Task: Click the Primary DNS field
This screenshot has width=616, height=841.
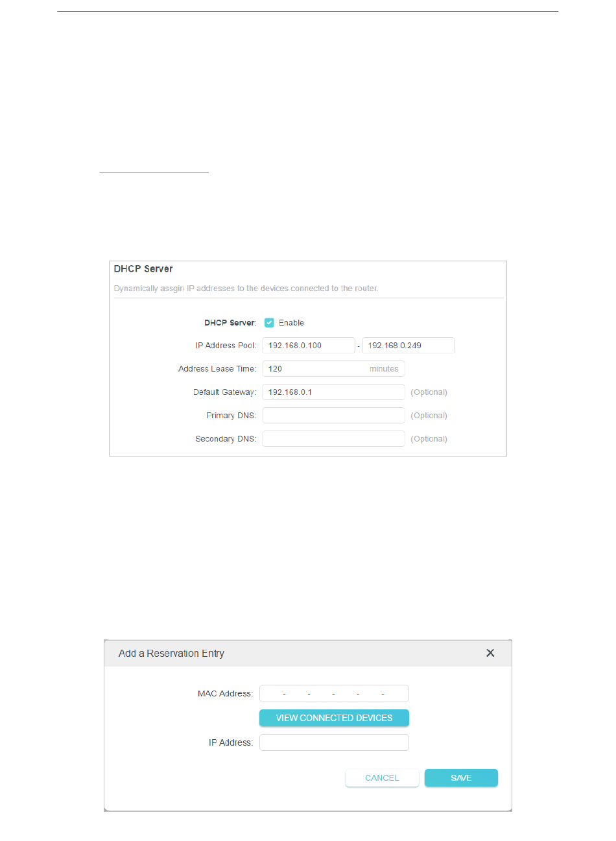Action: point(333,416)
